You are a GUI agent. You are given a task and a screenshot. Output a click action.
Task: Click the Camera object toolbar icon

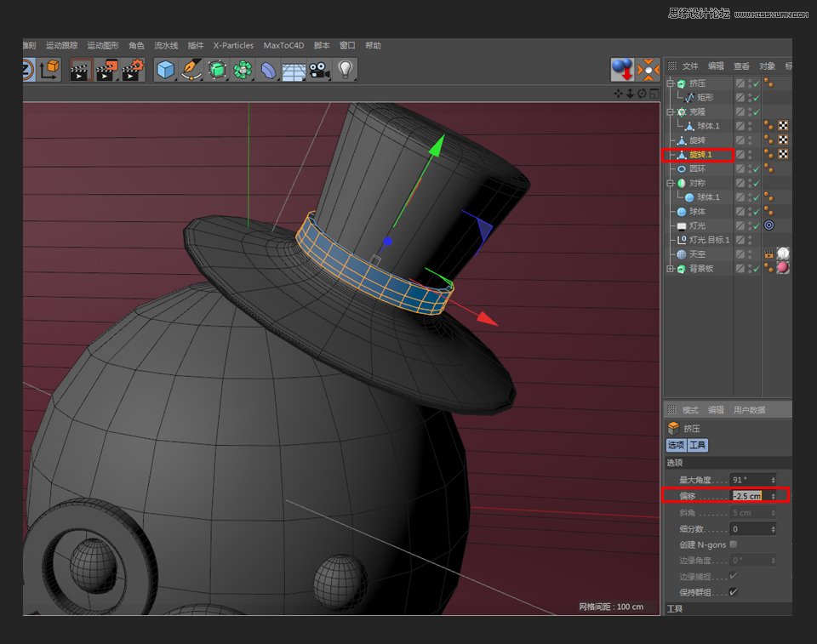tap(319, 70)
